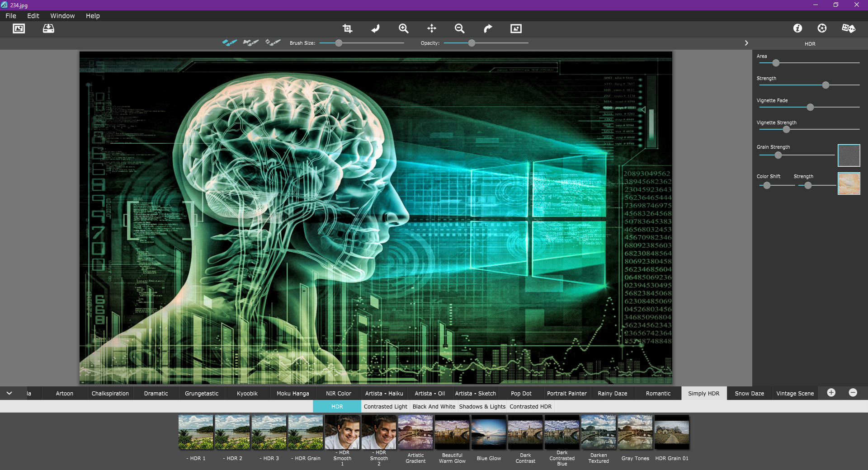The height and width of the screenshot is (470, 868).
Task: Select the first brush mode icon
Action: pyautogui.click(x=230, y=42)
